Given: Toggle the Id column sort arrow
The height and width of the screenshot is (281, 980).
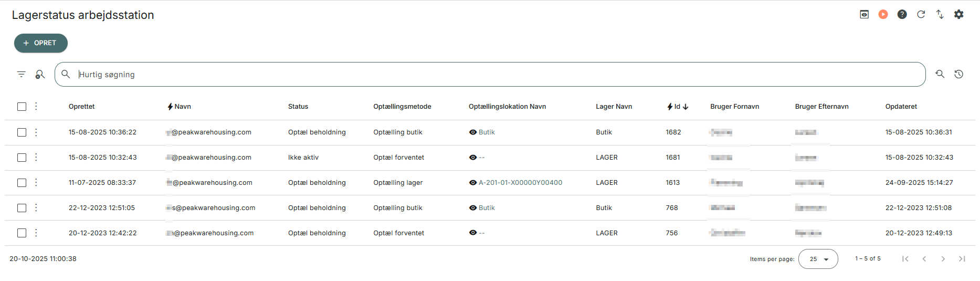Looking at the screenshot, I should click(686, 107).
